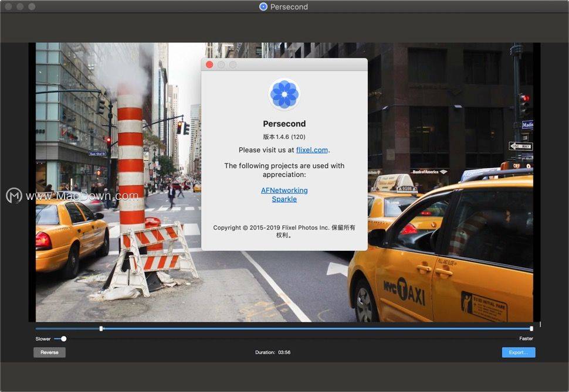Maximize the main Persecond window
Image resolution: width=569 pixels, height=392 pixels.
(x=32, y=6)
